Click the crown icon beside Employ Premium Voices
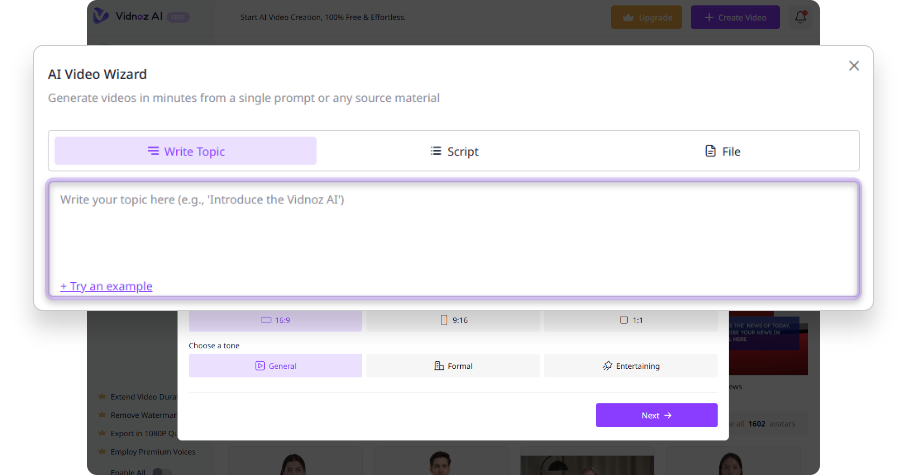This screenshot has width=907, height=475. (x=102, y=452)
